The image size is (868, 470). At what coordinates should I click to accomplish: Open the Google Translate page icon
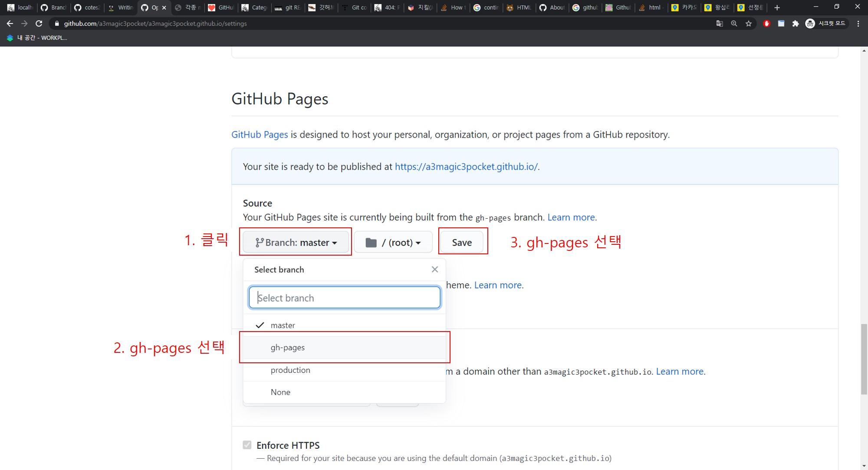[720, 23]
